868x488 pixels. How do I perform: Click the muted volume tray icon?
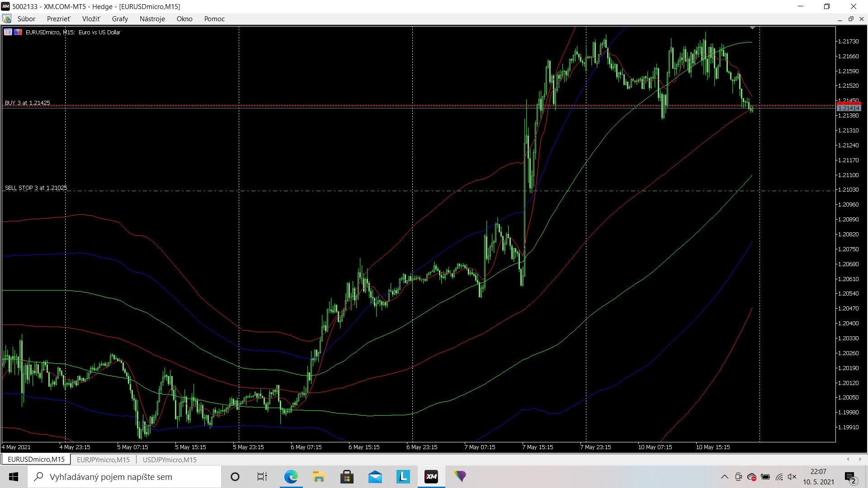pyautogui.click(x=792, y=477)
